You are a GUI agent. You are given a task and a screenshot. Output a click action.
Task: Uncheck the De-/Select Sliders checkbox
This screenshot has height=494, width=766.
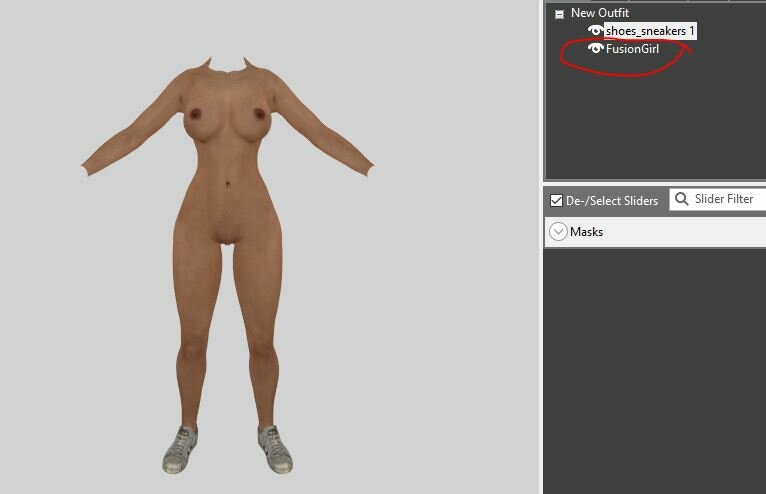[556, 200]
